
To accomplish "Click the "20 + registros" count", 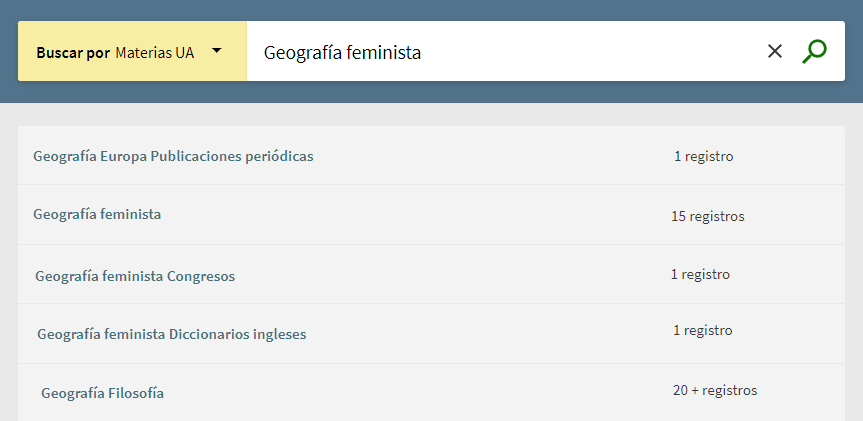I will pos(714,390).
